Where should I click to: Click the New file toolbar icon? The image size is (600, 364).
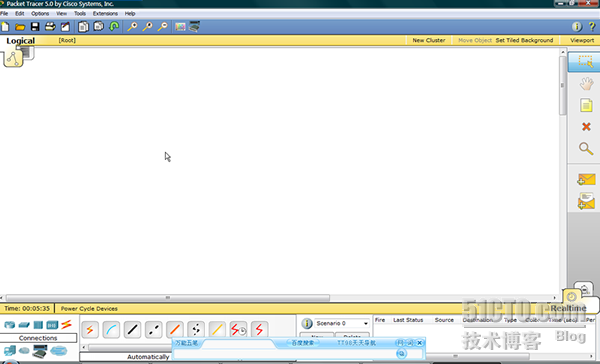click(x=5, y=27)
